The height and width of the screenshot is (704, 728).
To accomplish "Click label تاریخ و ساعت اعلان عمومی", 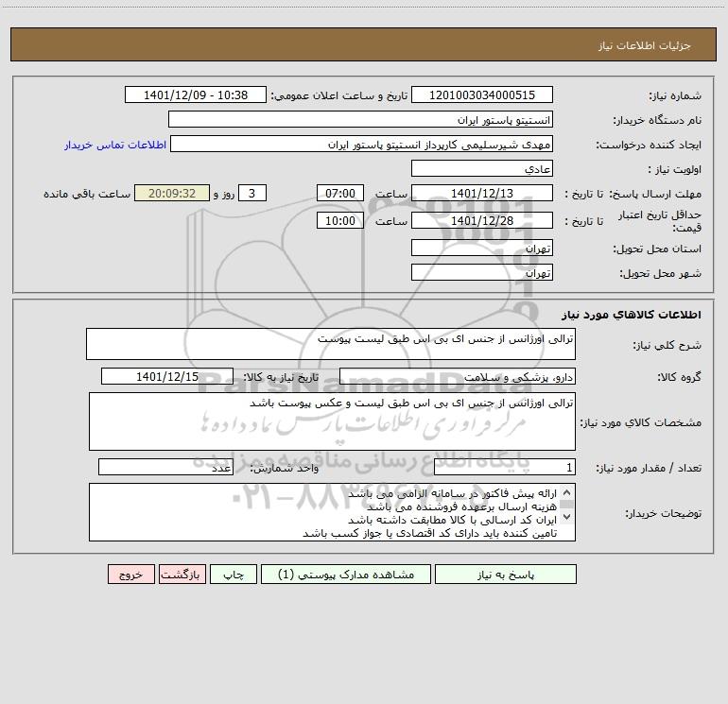I will coord(338,95).
